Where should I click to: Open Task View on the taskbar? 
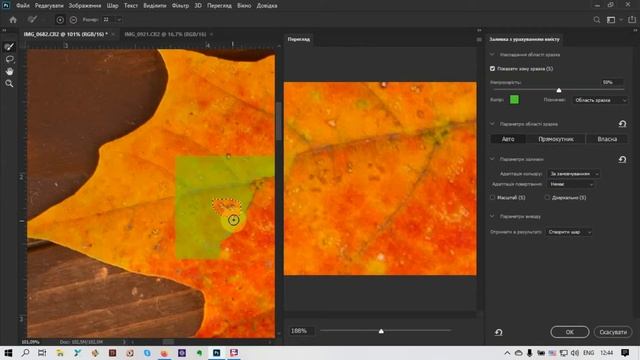click(42, 353)
